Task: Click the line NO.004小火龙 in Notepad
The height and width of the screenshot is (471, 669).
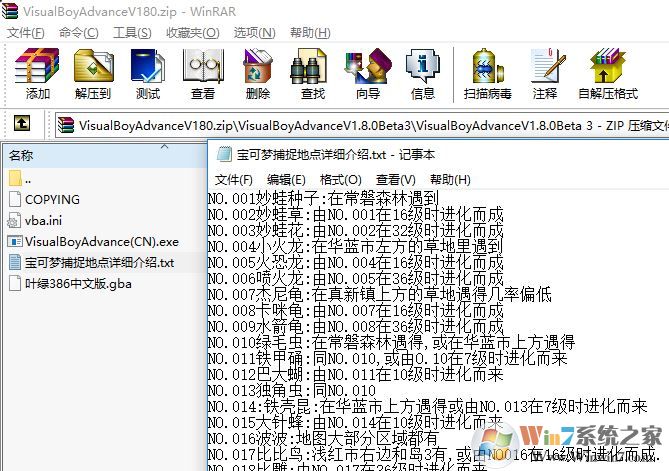Action: point(355,247)
